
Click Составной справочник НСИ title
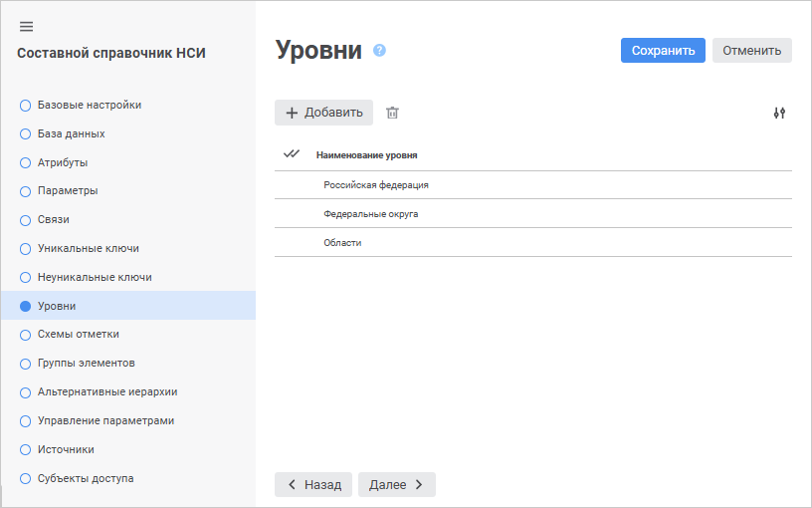click(111, 53)
